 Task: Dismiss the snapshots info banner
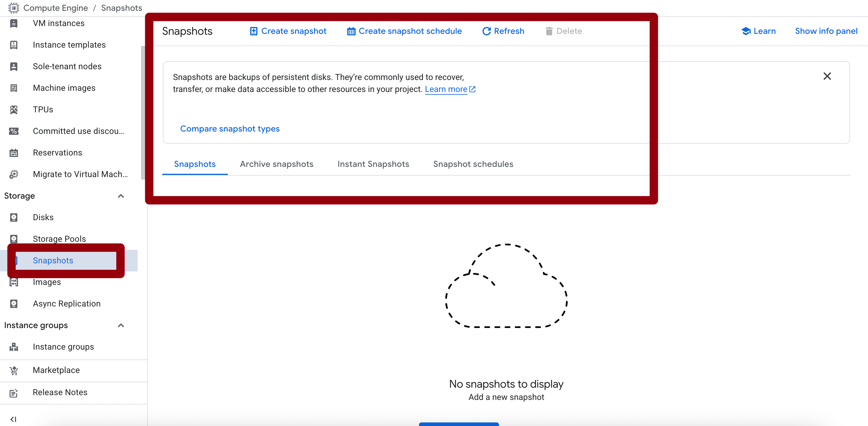pyautogui.click(x=827, y=76)
